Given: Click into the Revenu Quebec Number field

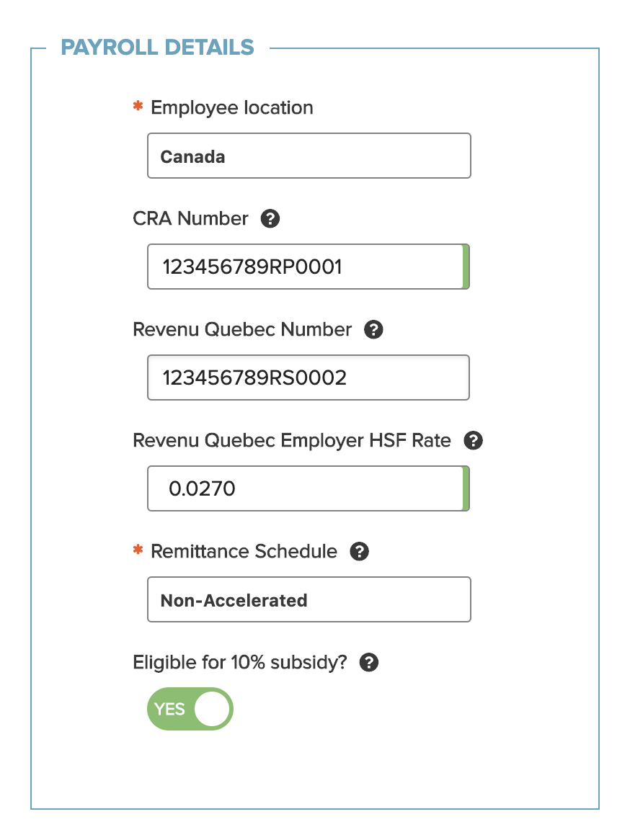Looking at the screenshot, I should [x=309, y=377].
